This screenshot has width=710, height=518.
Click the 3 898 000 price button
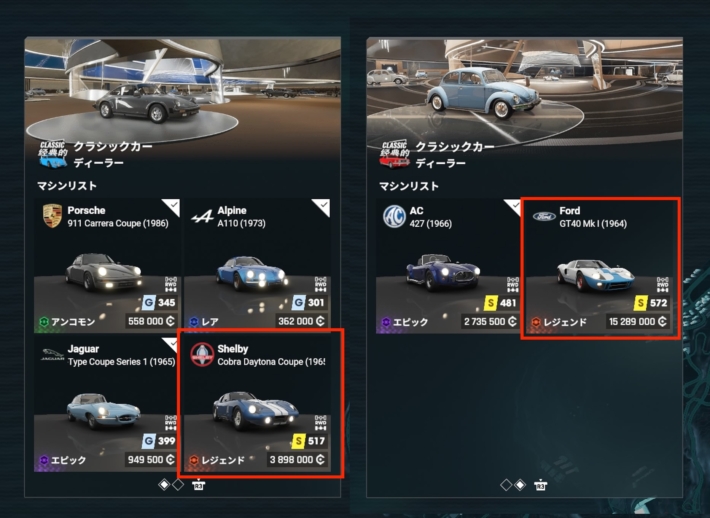click(x=297, y=460)
